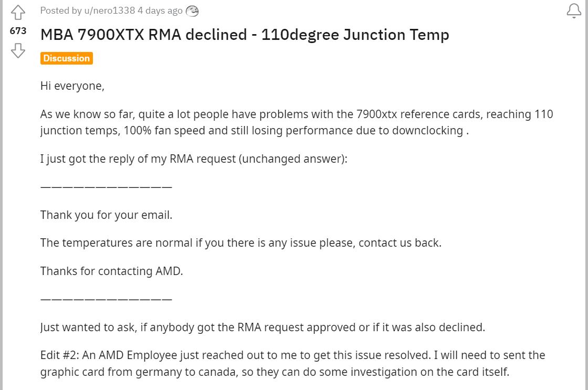Click the paragraph mentioning 7900xtx reference cards

(x=297, y=122)
